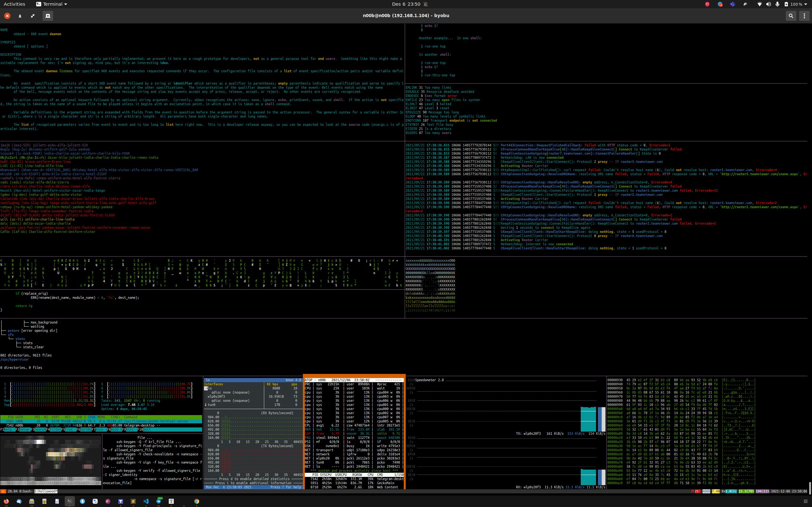Toggle the muted notification bell next to the clock
This screenshot has height=507, width=812.
tap(425, 4)
